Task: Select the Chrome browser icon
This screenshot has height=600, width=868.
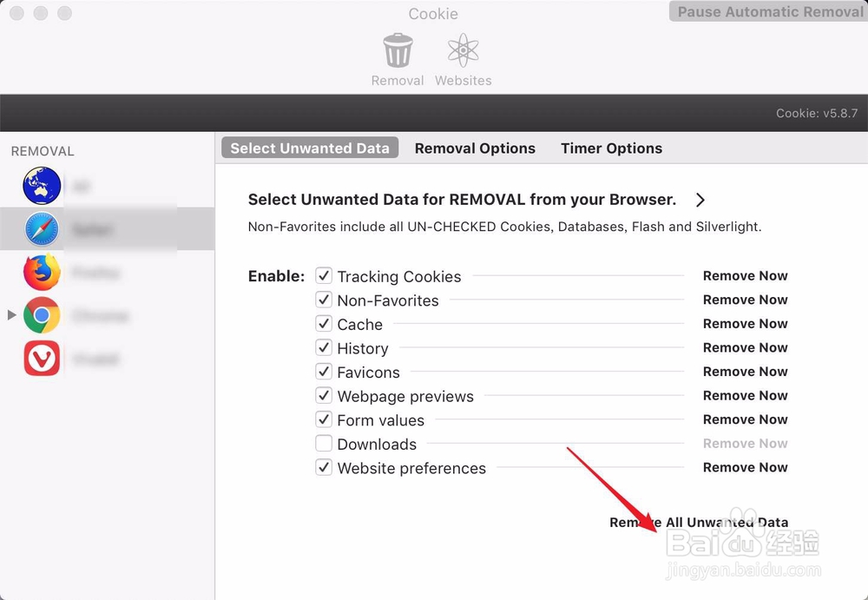Action: click(42, 315)
